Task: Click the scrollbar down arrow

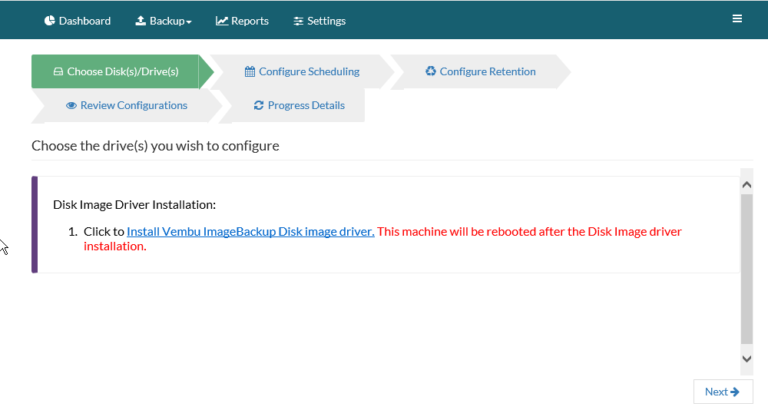Action: click(746, 359)
